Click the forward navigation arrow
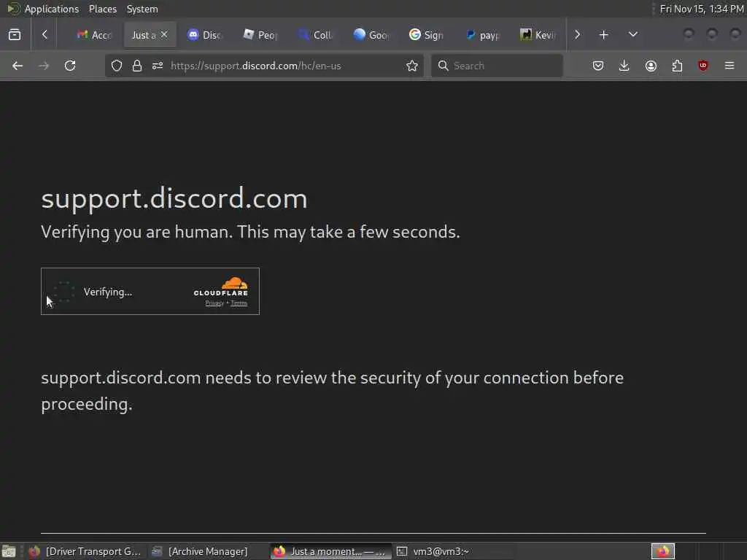The width and height of the screenshot is (747, 560). [44, 66]
